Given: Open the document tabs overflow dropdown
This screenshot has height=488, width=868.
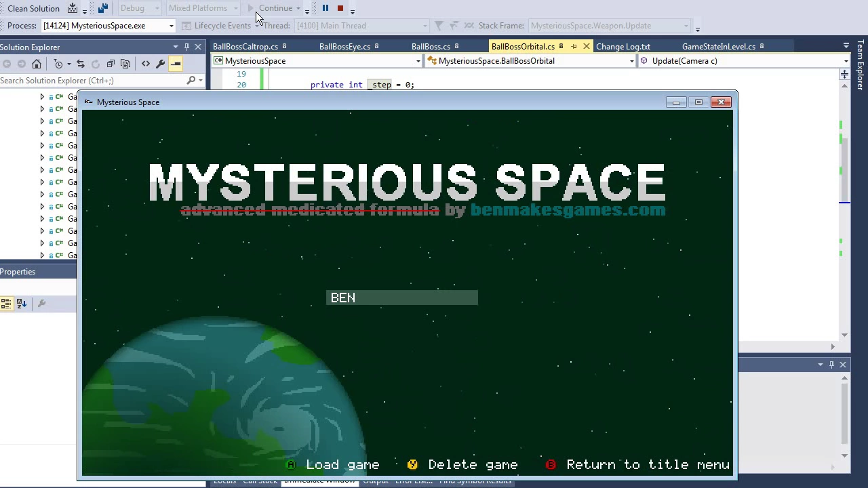Looking at the screenshot, I should [x=846, y=46].
